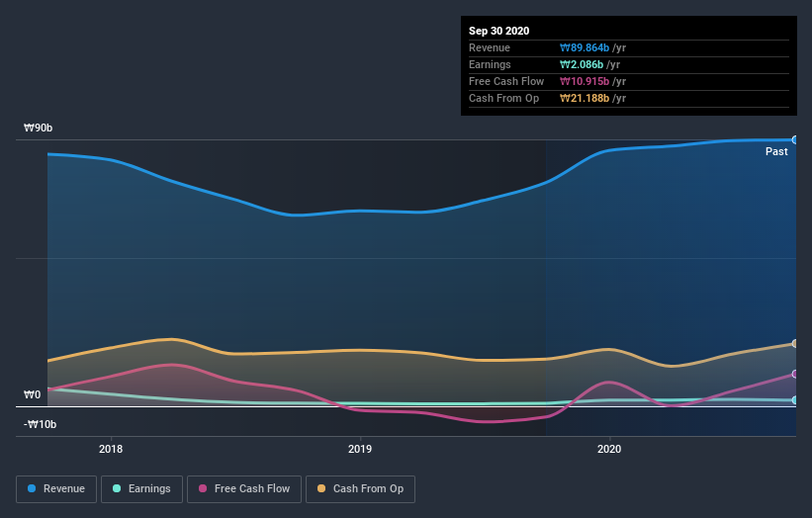Click the Cash From Op label in tooltip
Screen dimensions: 812x518
(x=503, y=98)
